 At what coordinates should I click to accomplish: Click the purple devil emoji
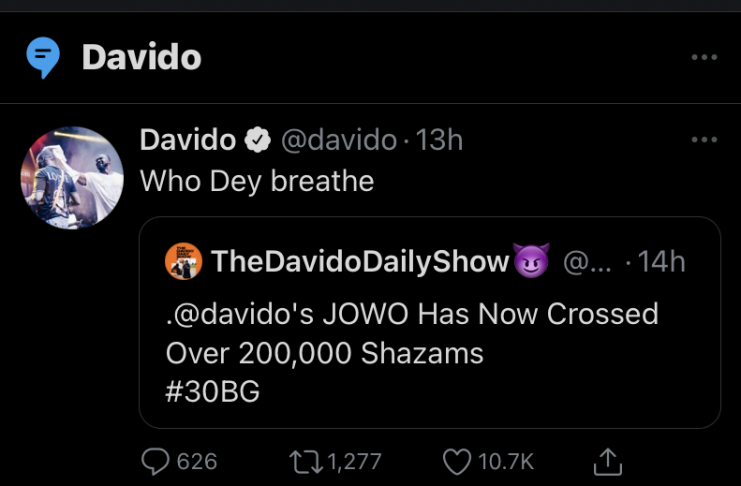point(531,262)
